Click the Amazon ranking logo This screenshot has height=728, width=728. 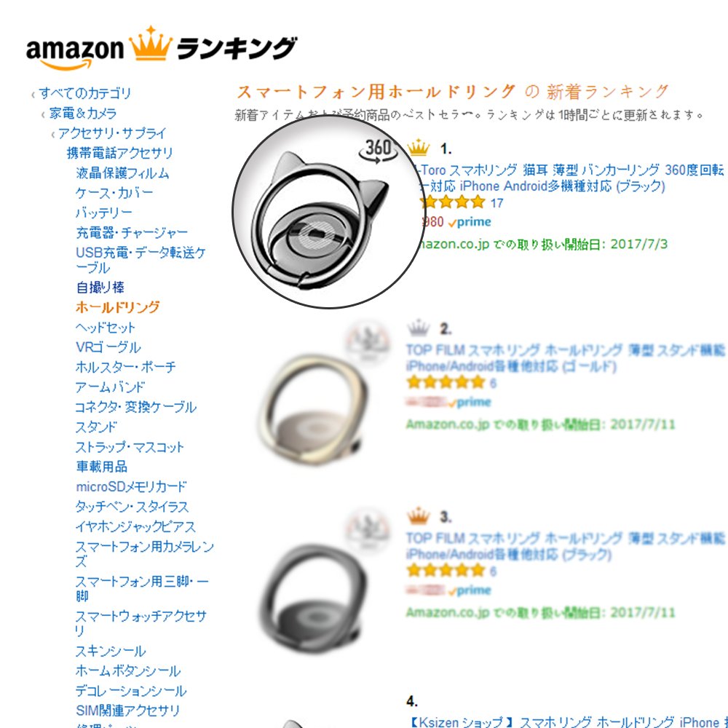[161, 49]
